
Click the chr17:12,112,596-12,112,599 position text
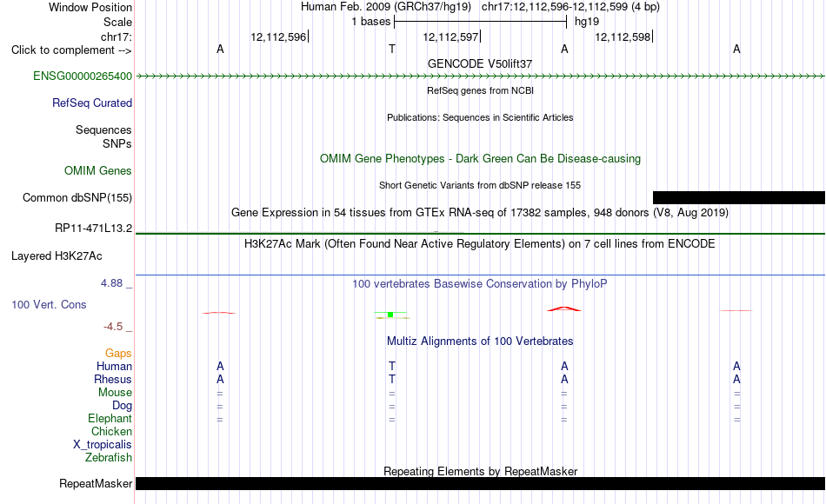(x=570, y=7)
